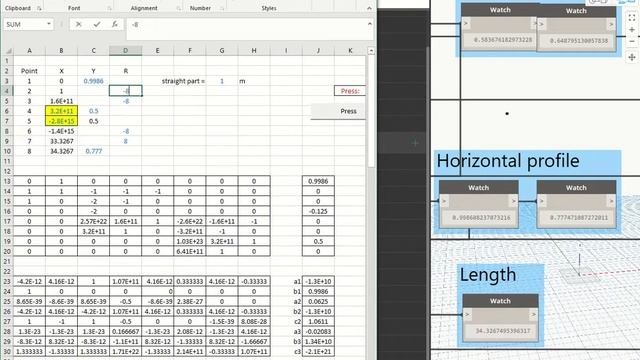
Task: Click the input port of the Length Watch node
Action: pyautogui.click(x=467, y=314)
